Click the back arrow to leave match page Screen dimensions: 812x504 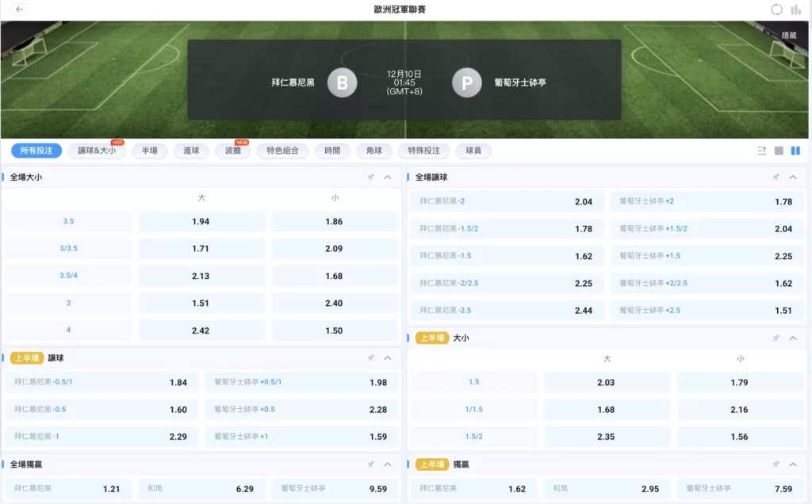click(19, 9)
